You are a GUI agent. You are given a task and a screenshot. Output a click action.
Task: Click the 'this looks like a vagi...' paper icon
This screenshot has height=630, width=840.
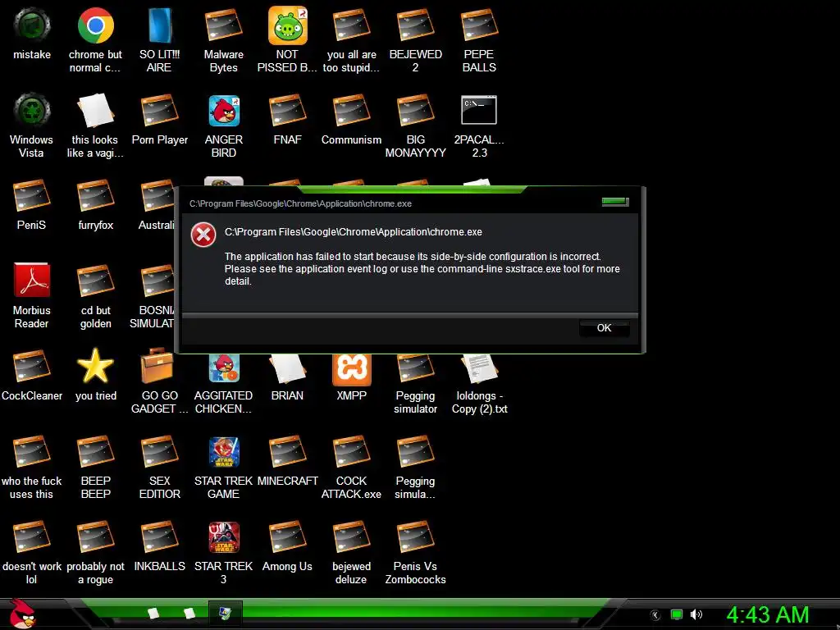click(x=95, y=126)
